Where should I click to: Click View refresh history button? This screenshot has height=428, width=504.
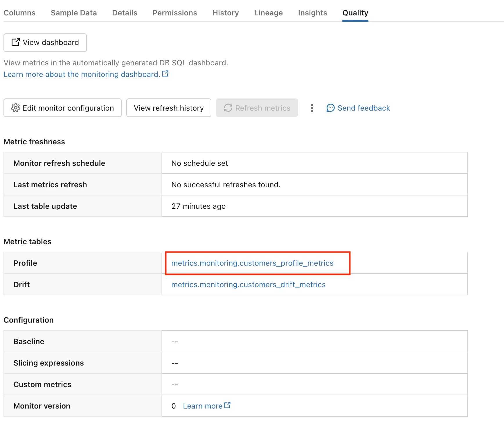(169, 108)
